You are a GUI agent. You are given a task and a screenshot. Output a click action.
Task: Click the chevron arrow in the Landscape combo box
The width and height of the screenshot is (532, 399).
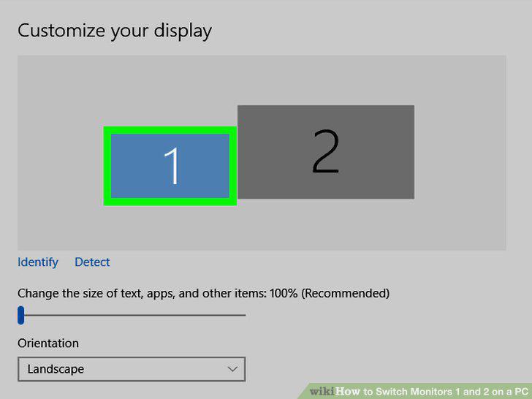(x=232, y=369)
